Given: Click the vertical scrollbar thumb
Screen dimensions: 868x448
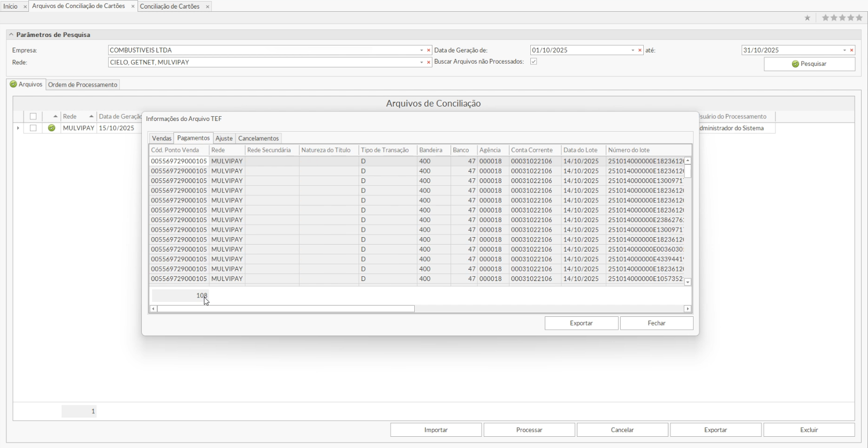Looking at the screenshot, I should [x=688, y=171].
